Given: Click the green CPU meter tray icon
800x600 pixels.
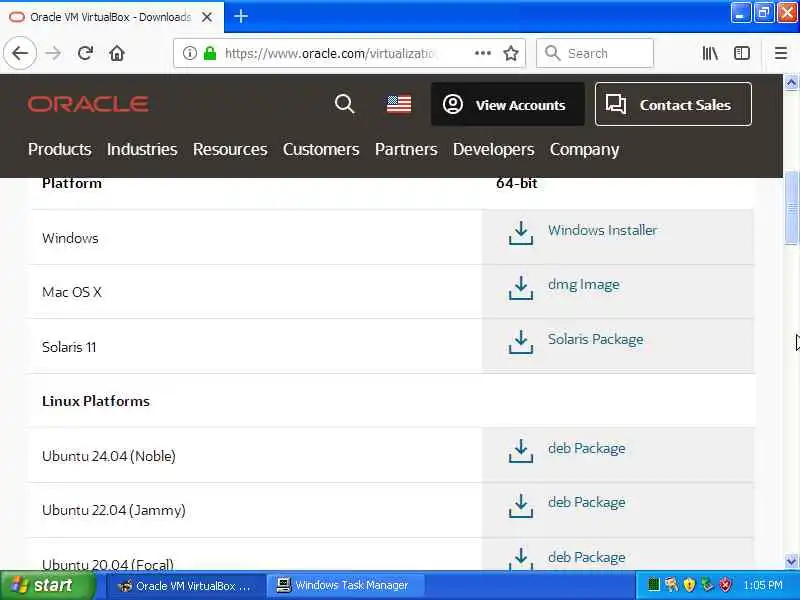Looking at the screenshot, I should click(x=653, y=585).
